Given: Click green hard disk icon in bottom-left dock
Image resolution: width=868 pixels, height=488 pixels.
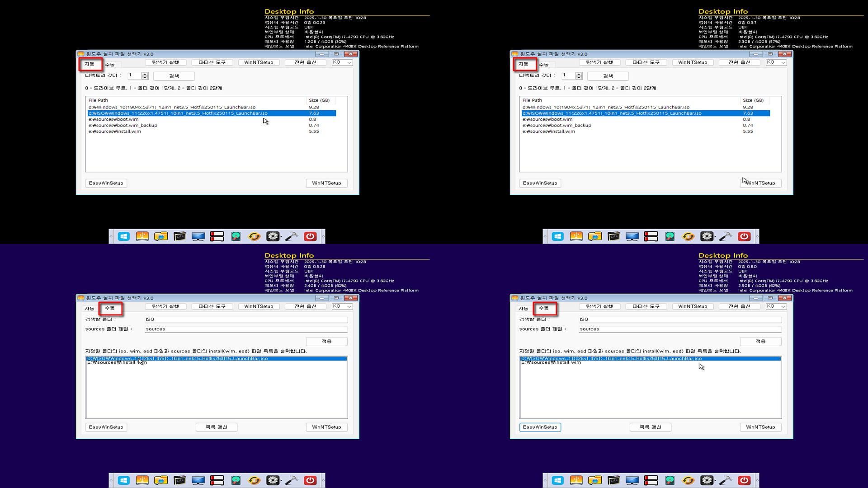Looking at the screenshot, I should pos(236,480).
